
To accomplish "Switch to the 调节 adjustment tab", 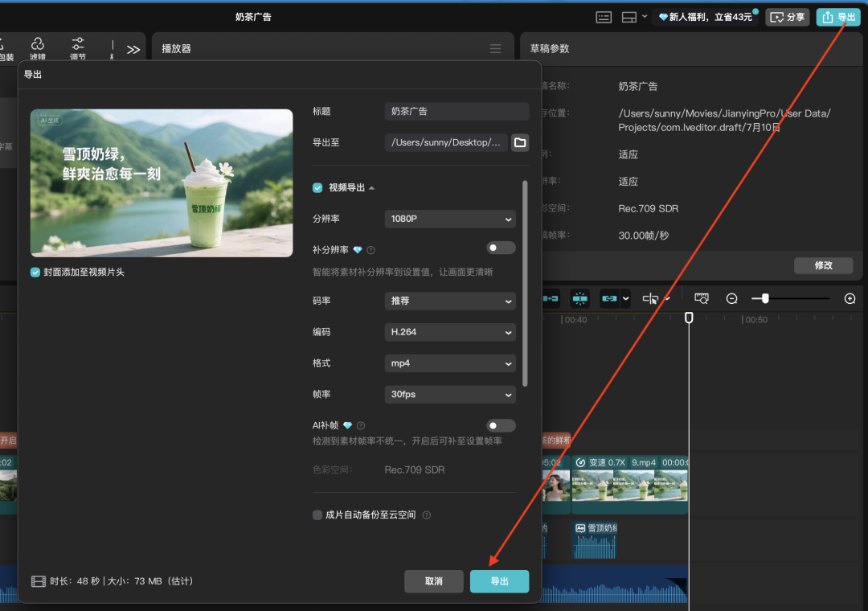I will click(x=78, y=48).
